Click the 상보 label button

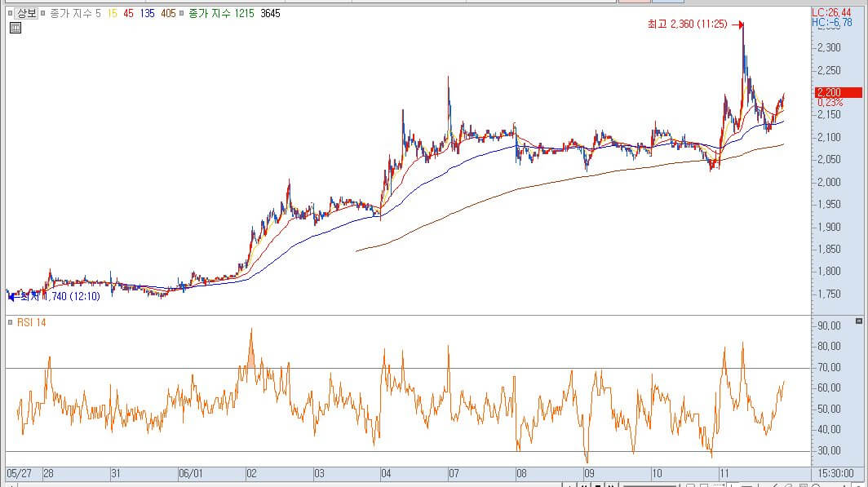coord(27,13)
